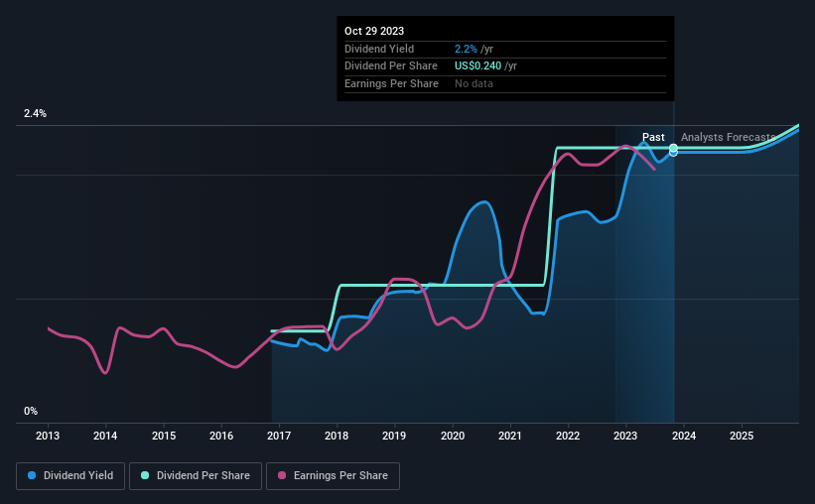
Task: Click the 2024 x-axis label
Action: click(684, 436)
